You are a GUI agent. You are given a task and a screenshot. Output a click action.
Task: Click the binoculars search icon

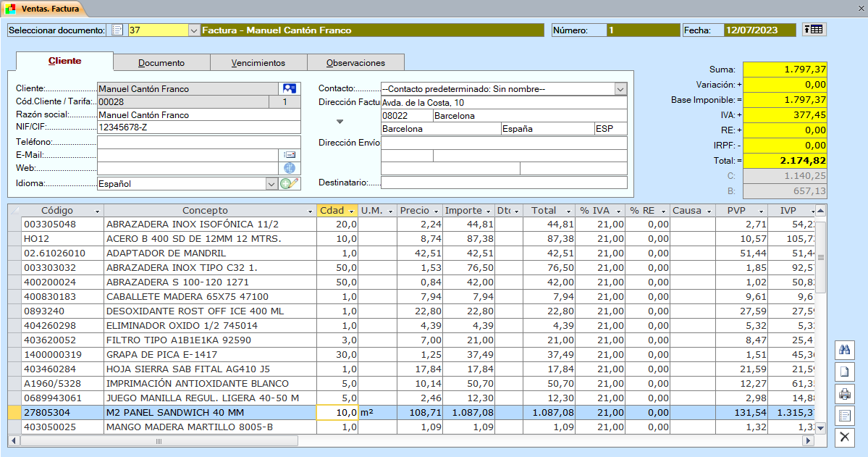tap(844, 350)
